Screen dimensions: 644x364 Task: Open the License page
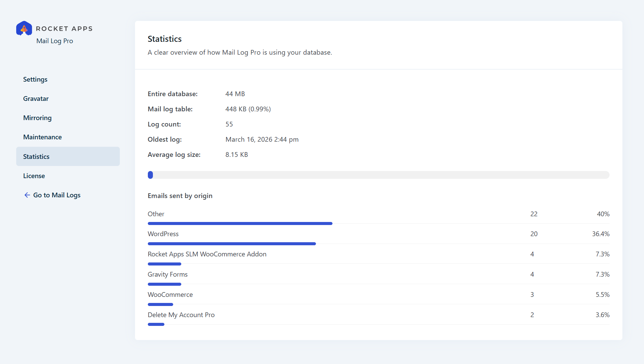click(x=34, y=176)
